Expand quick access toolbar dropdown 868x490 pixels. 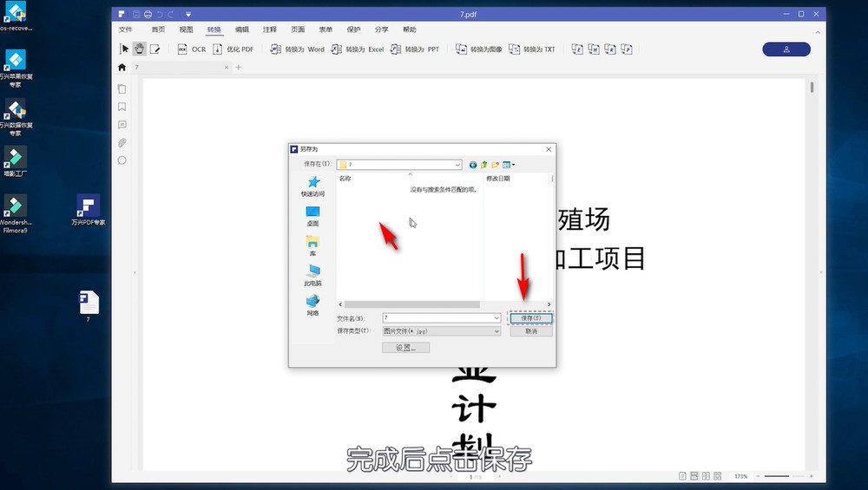(x=188, y=15)
